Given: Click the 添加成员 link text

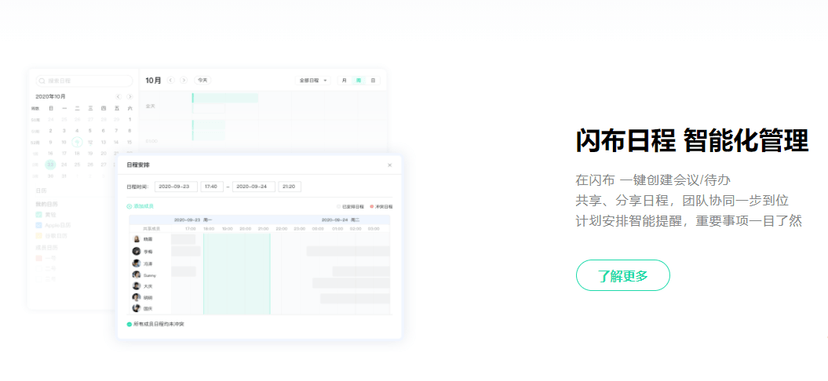Looking at the screenshot, I should (144, 206).
